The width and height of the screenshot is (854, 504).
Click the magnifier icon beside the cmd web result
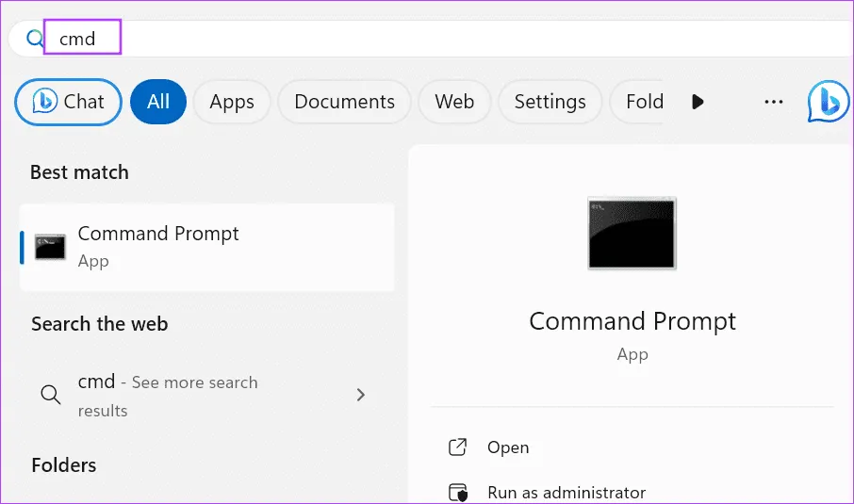click(50, 395)
